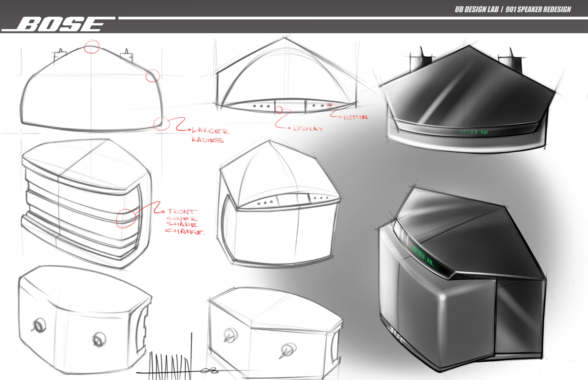Click the 901 SPEAKER REDESIGN title
The width and height of the screenshot is (588, 380).
pyautogui.click(x=538, y=9)
